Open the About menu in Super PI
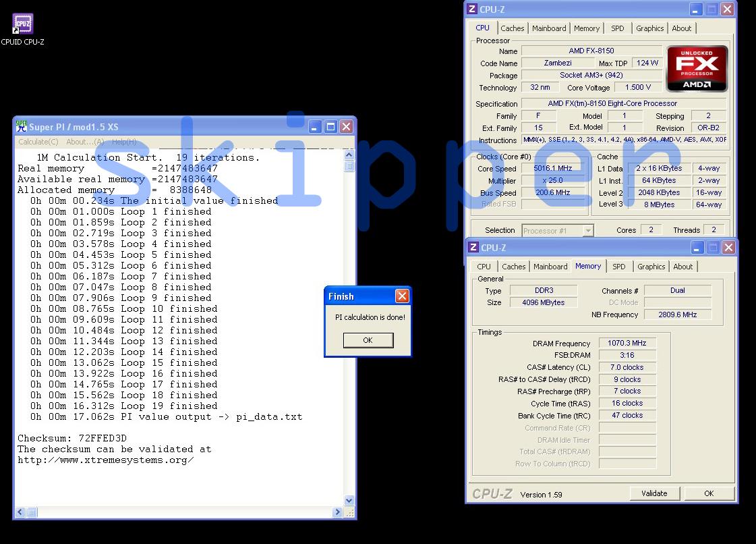This screenshot has height=544, width=756. [85, 142]
